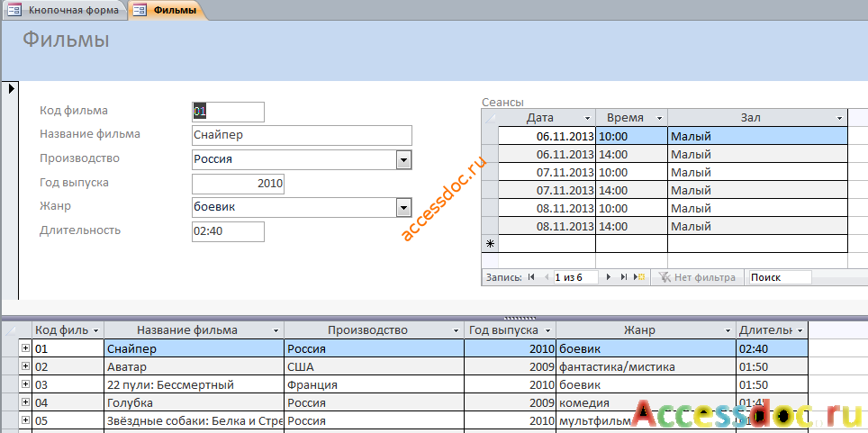Switch to Кнопочная форма tab
Screen dimensions: 868x433
point(66,10)
